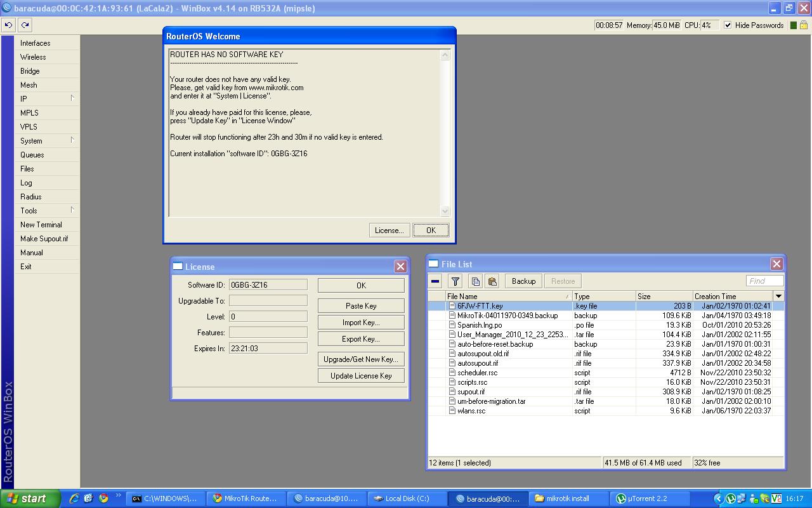This screenshot has height=508, width=812.
Task: Click License... in the RouterOS Welcome dialog
Action: (x=389, y=231)
